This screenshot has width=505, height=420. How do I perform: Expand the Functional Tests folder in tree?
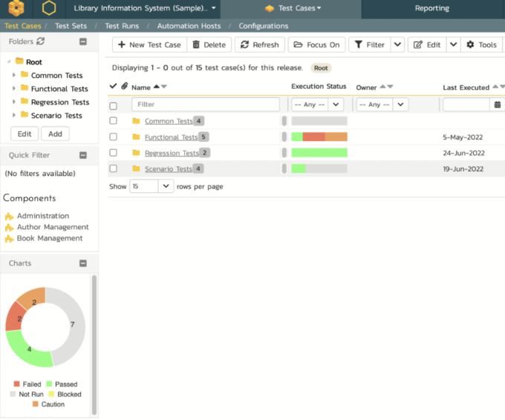14,89
